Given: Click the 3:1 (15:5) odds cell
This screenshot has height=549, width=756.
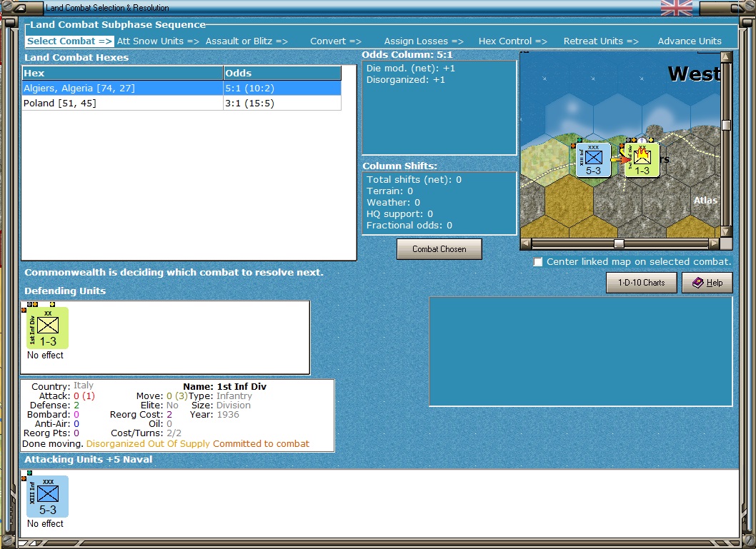Looking at the screenshot, I should pos(282,103).
